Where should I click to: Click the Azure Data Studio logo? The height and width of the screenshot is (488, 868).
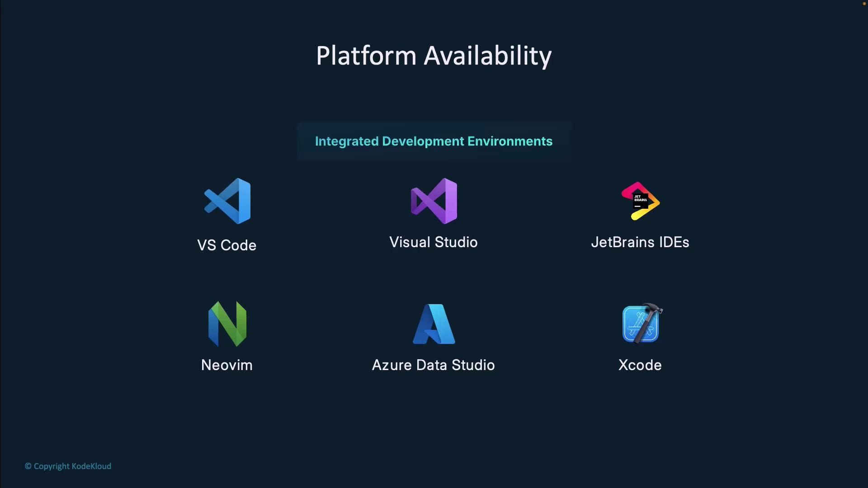434,324
